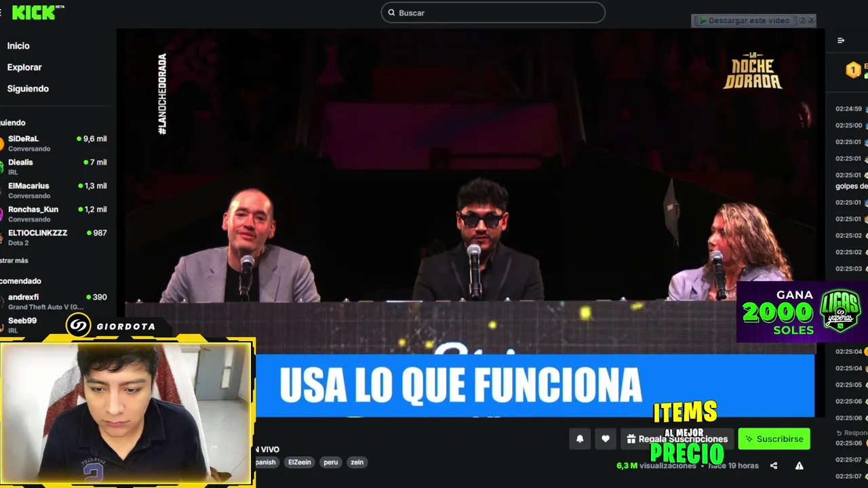Select the Spanish language tag

coord(265,462)
